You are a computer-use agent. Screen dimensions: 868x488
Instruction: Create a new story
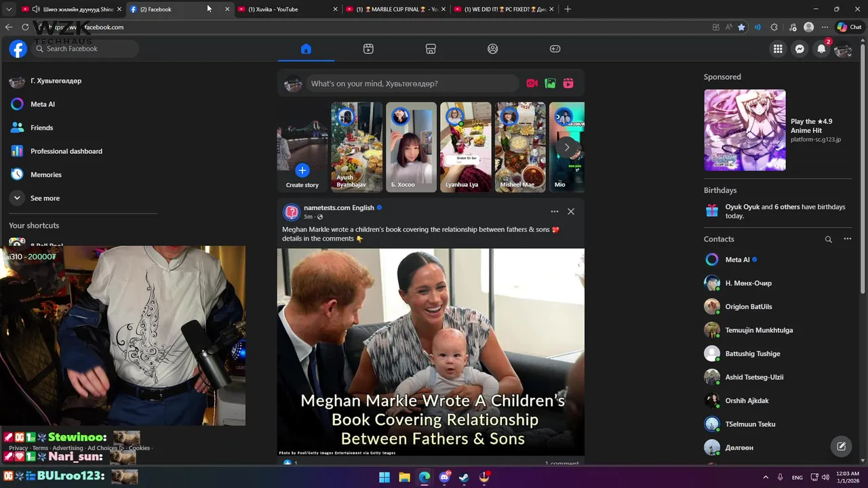tap(302, 147)
